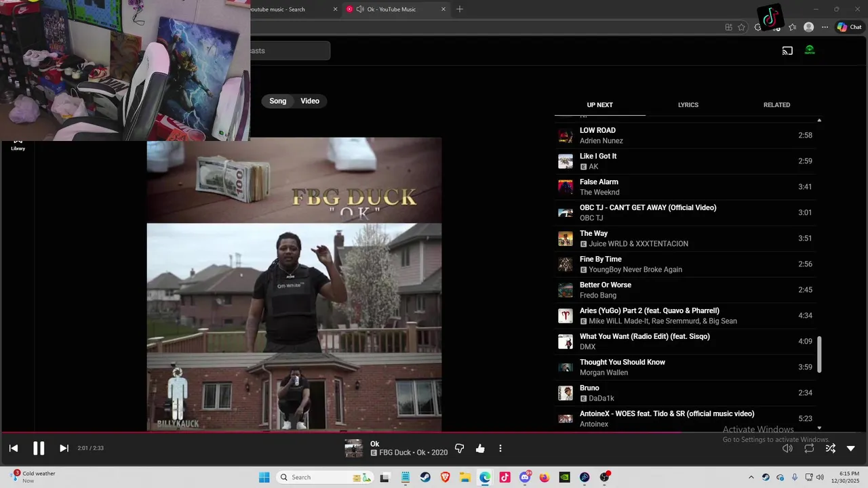Click the Bruno by DaDa1k thumbnail

coord(566,393)
